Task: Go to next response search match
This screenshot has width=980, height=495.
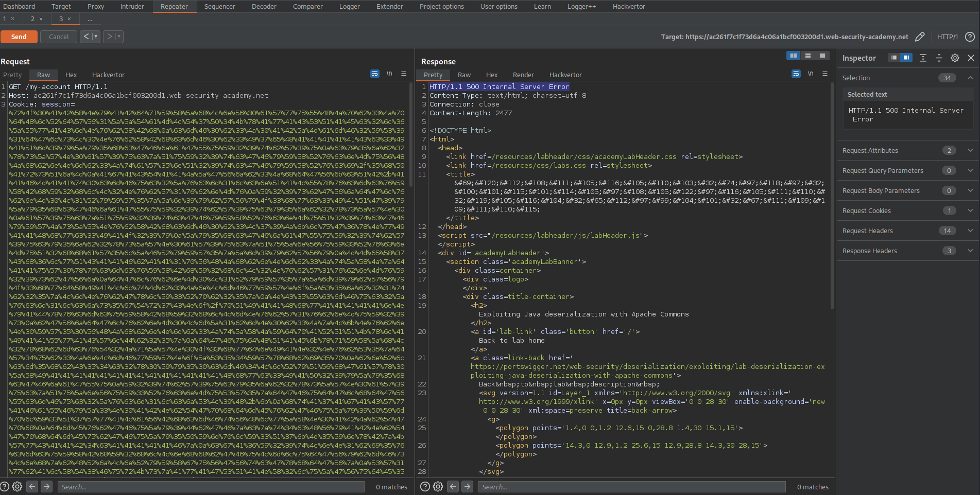Action: tap(467, 486)
